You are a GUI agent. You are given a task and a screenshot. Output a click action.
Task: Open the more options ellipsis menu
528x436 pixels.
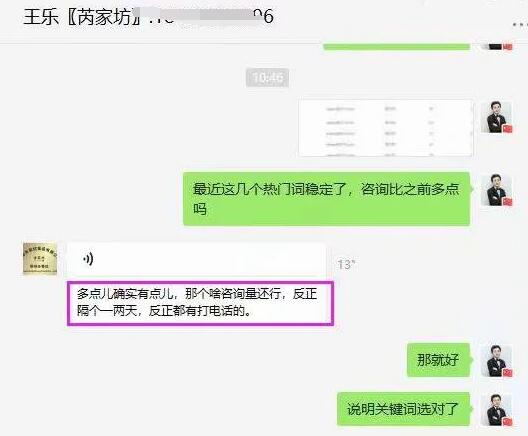coord(520,25)
